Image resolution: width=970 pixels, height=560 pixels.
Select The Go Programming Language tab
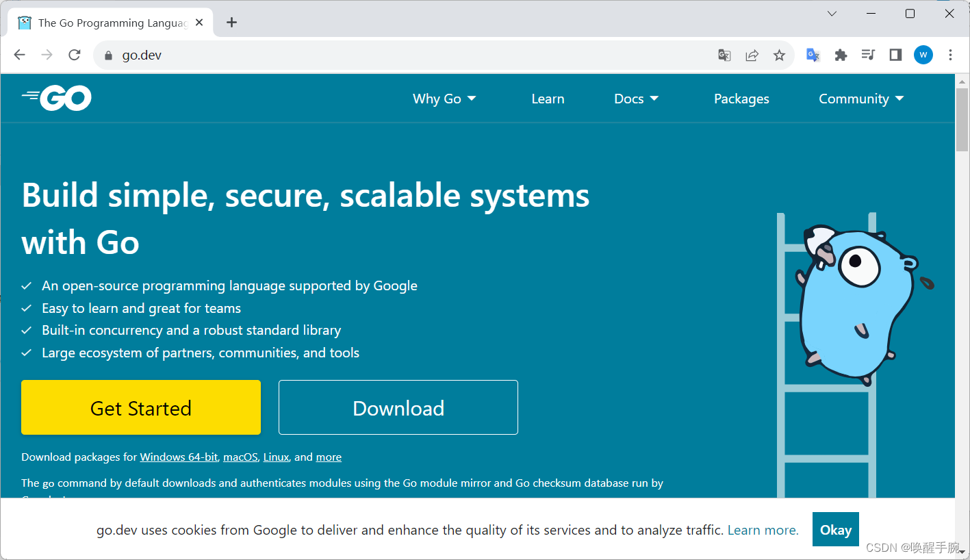(110, 23)
